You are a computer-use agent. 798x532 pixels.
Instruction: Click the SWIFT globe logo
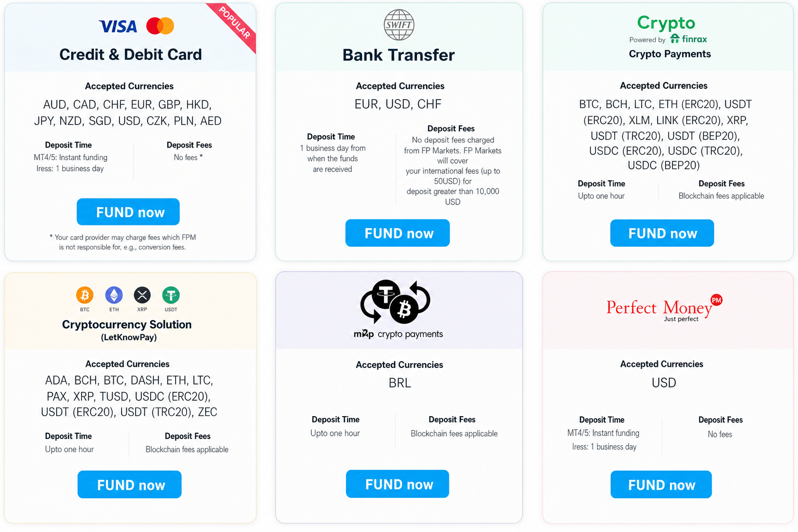(399, 25)
